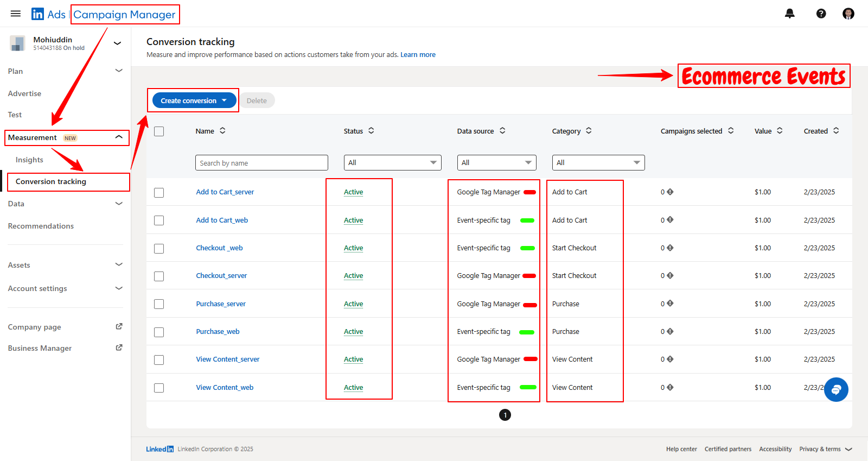Screen dimensions: 868x461
Task: Open the notifications bell
Action: coord(789,14)
